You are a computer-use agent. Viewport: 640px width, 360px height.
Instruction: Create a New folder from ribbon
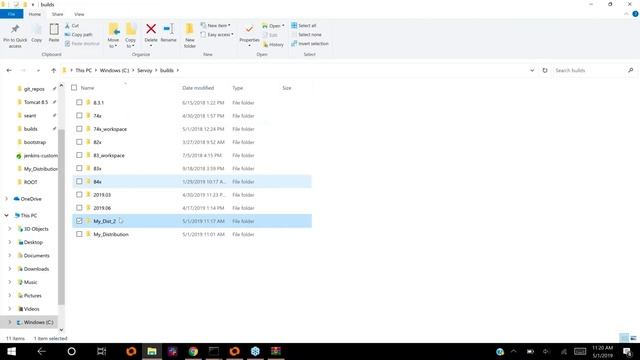coord(190,36)
